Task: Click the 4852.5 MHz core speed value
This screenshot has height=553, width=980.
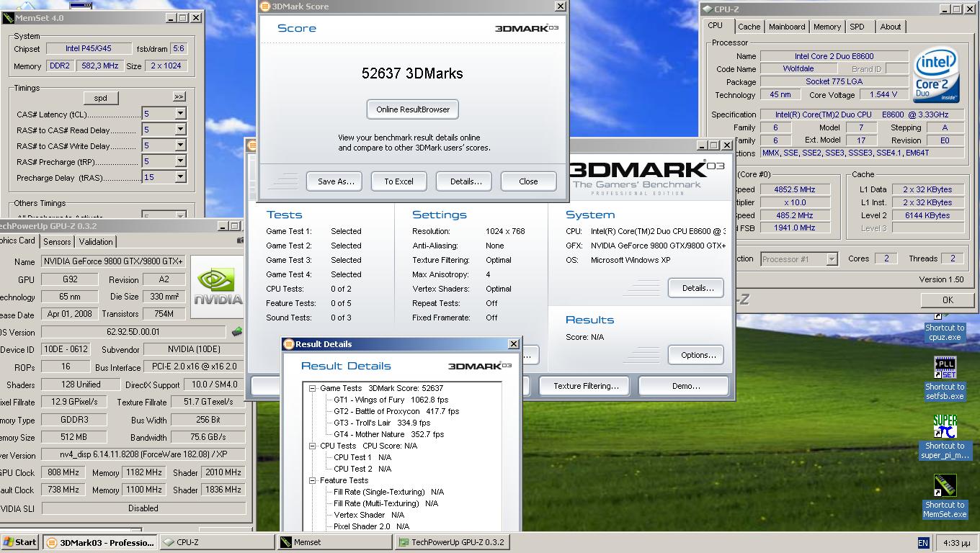Action: tap(795, 189)
